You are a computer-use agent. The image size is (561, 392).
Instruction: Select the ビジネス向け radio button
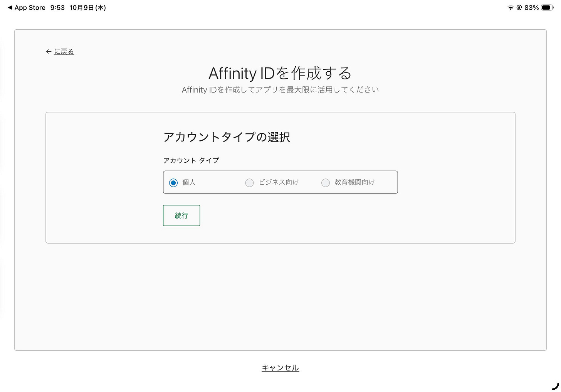pos(250,183)
